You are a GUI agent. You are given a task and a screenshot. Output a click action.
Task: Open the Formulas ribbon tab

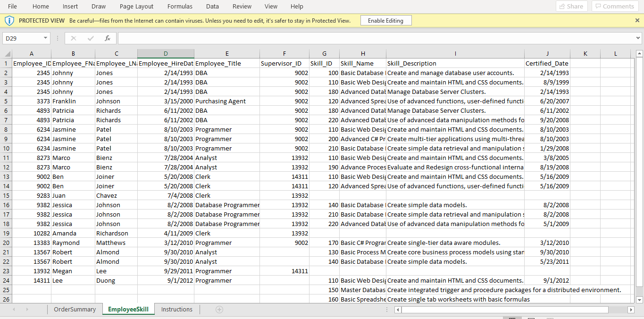(x=180, y=6)
